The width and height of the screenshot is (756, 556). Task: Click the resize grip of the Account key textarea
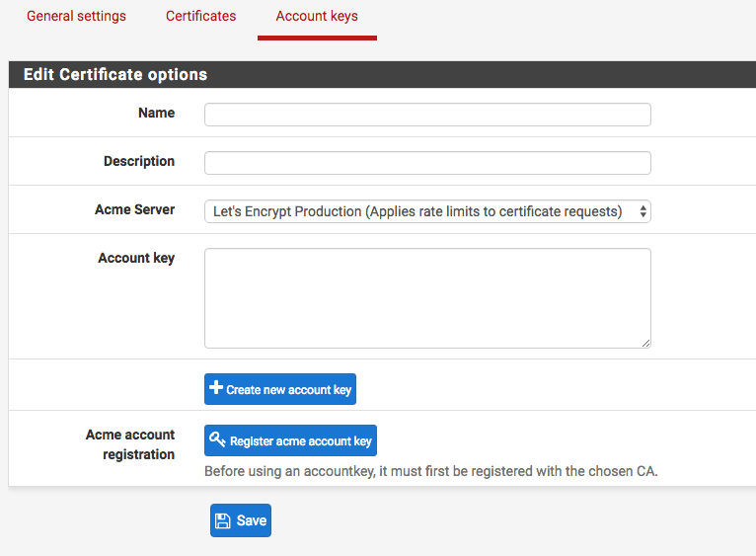(x=645, y=343)
